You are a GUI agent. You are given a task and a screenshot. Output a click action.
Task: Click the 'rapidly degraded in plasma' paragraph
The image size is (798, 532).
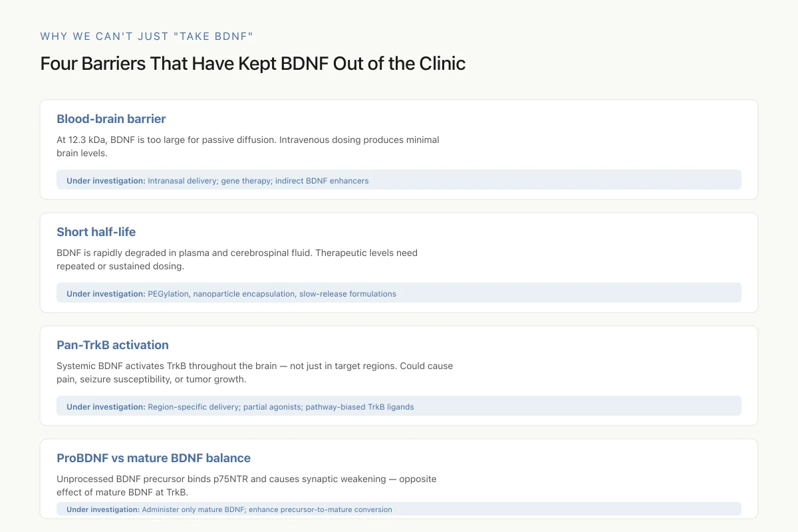[237, 259]
